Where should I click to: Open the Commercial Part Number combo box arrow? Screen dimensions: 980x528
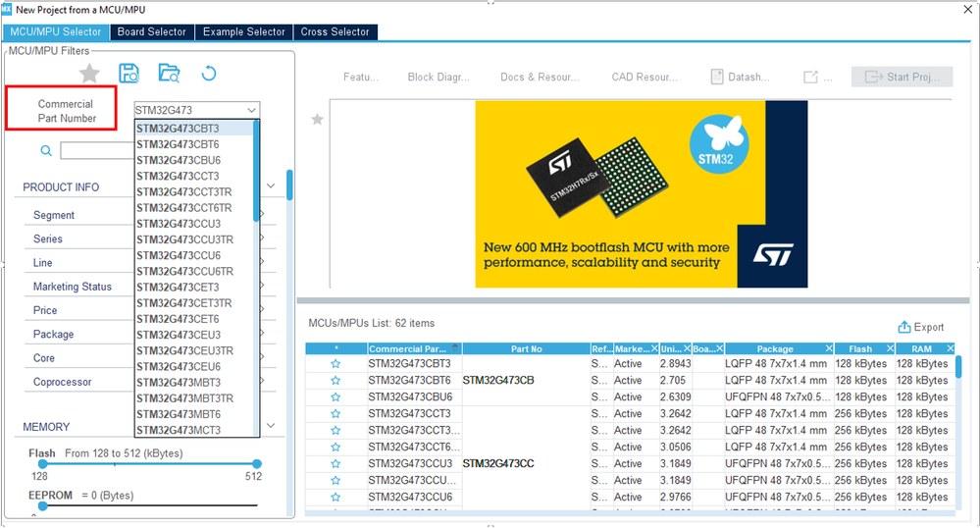251,110
